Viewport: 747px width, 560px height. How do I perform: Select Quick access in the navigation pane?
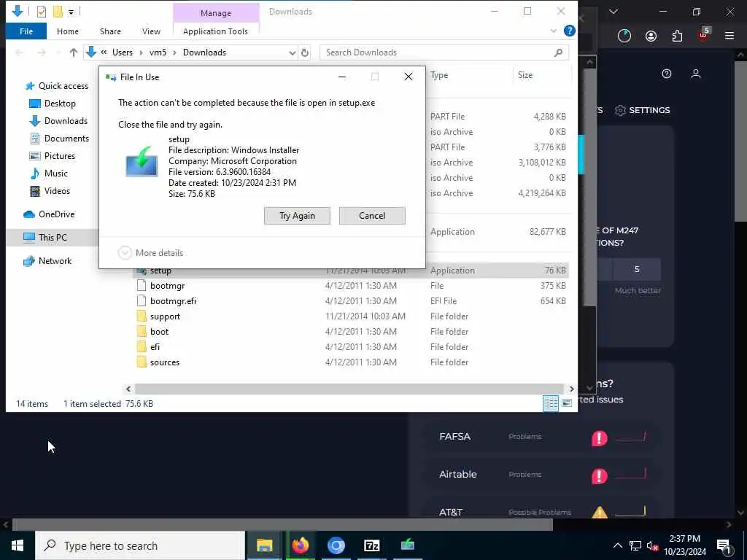click(57, 86)
